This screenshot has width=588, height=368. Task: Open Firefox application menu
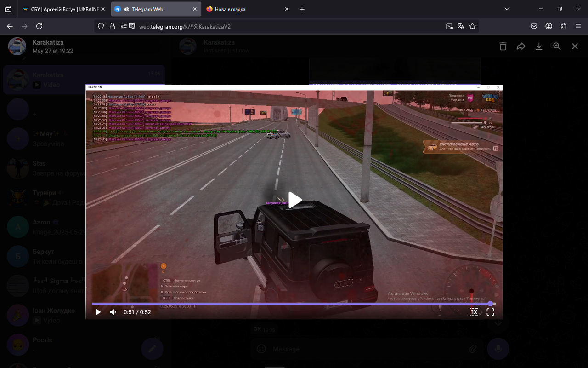578,26
